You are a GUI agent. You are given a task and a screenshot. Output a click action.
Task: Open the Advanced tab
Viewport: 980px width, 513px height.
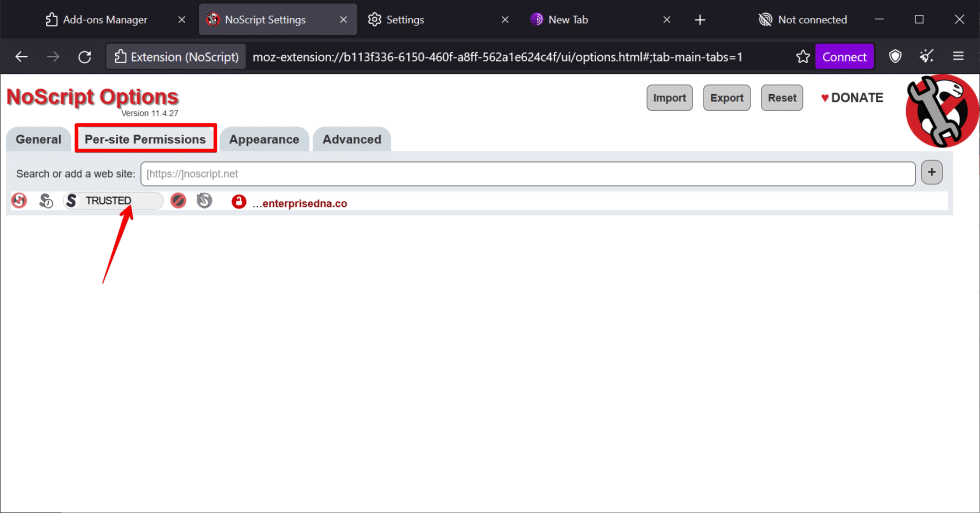tap(352, 139)
